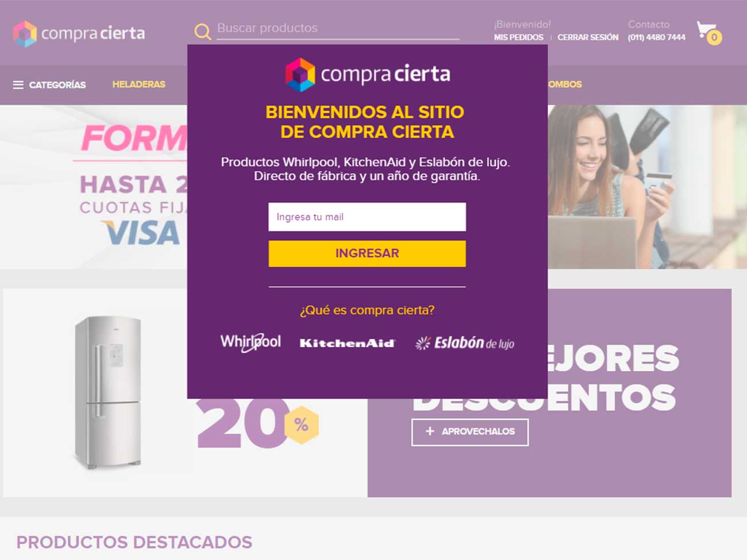Click the plus icon on Aprovechalos

430,431
